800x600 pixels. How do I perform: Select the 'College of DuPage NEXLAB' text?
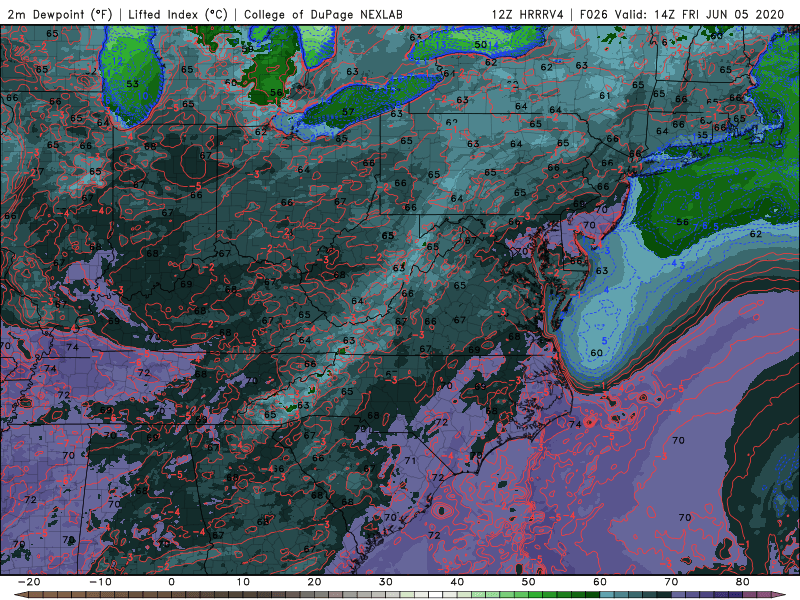(x=323, y=14)
